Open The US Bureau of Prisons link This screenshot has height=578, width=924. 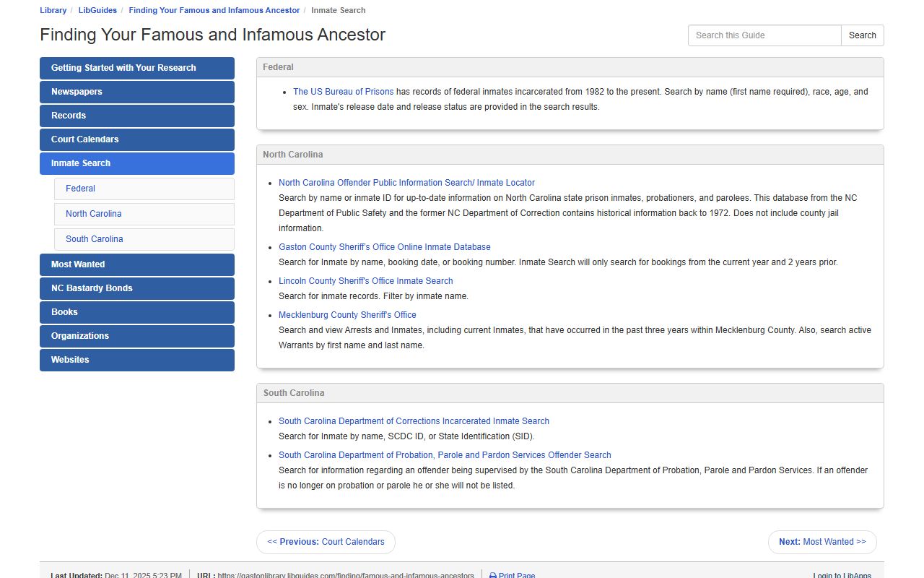343,92
